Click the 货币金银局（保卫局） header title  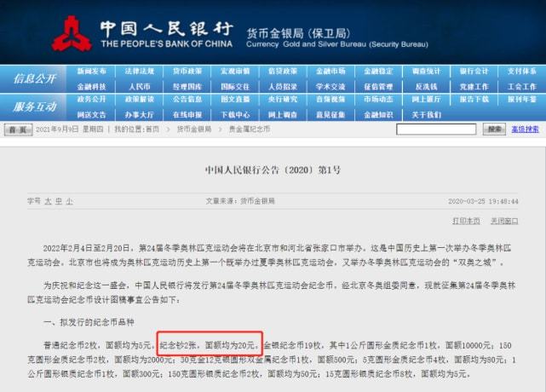click(x=298, y=33)
